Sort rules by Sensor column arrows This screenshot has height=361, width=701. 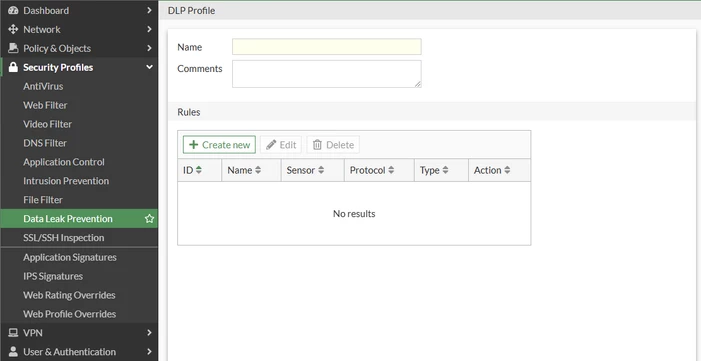point(321,170)
